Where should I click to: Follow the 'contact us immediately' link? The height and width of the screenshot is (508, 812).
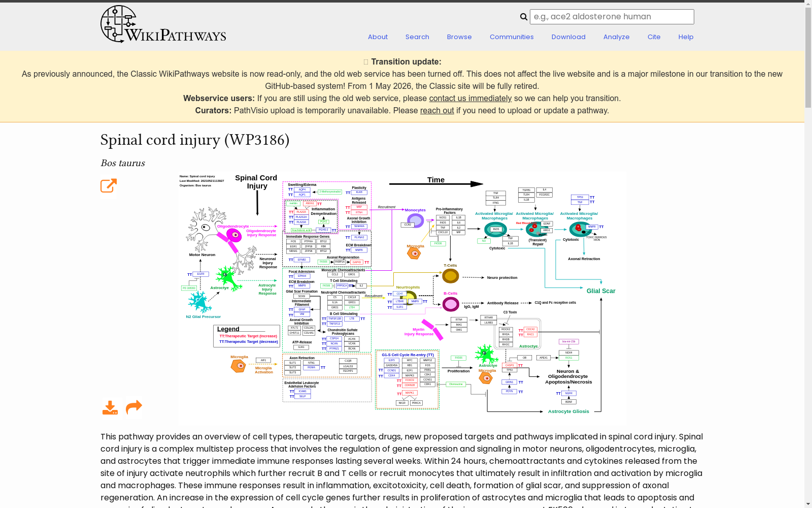pos(470,99)
